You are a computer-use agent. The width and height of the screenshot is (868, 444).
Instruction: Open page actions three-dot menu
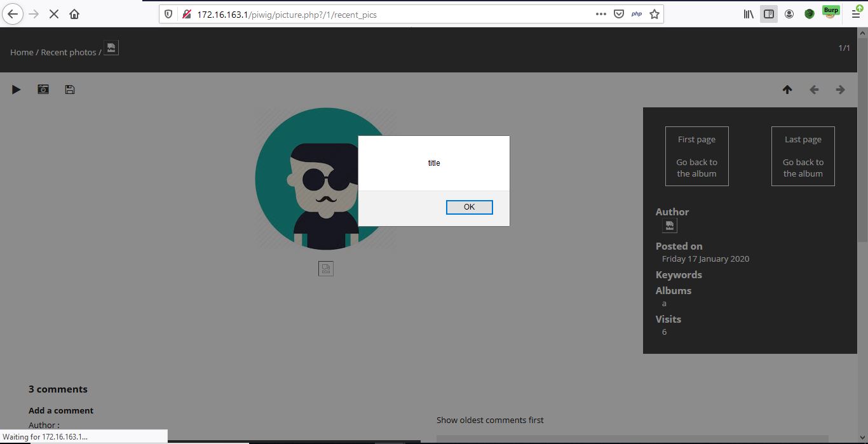601,14
